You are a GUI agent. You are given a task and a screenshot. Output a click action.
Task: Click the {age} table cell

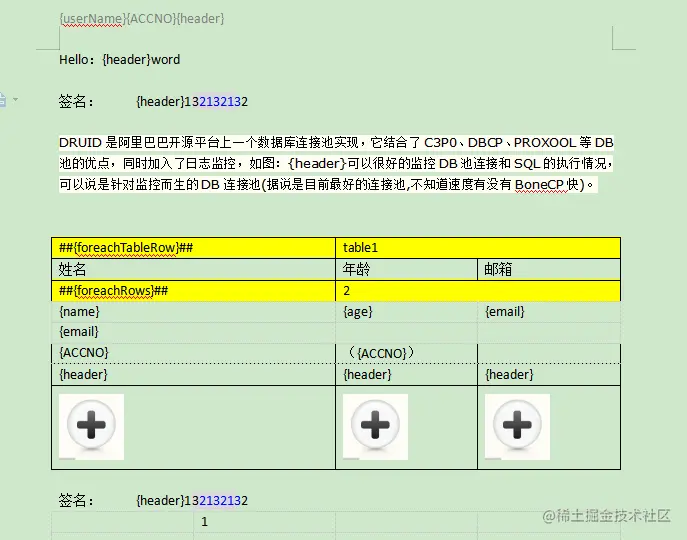click(x=406, y=312)
